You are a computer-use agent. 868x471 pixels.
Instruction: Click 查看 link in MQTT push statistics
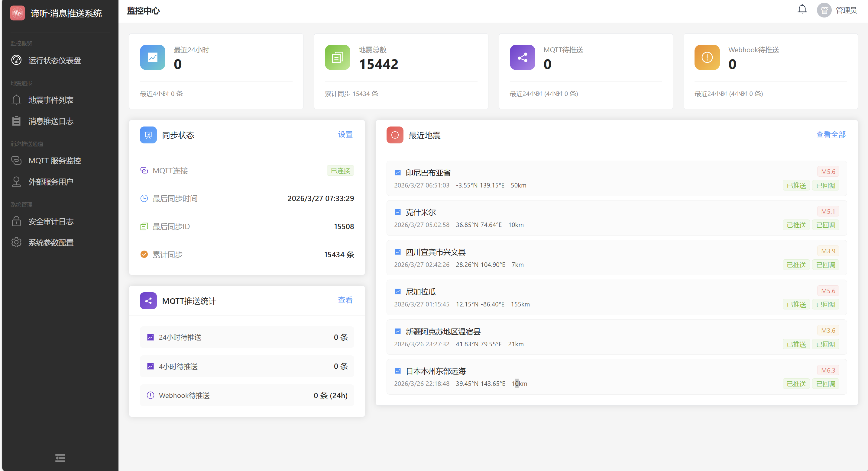[345, 300]
